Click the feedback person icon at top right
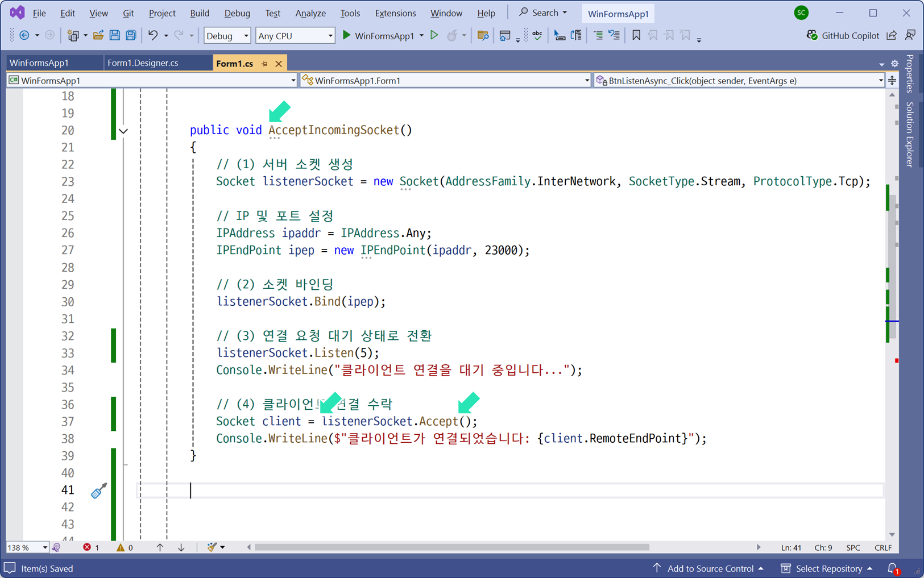 pos(910,35)
